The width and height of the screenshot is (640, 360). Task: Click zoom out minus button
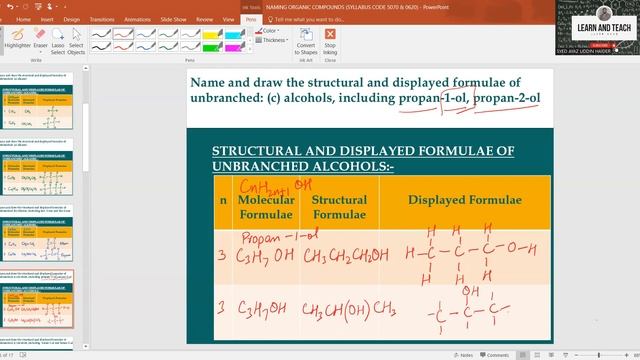coord(576,355)
